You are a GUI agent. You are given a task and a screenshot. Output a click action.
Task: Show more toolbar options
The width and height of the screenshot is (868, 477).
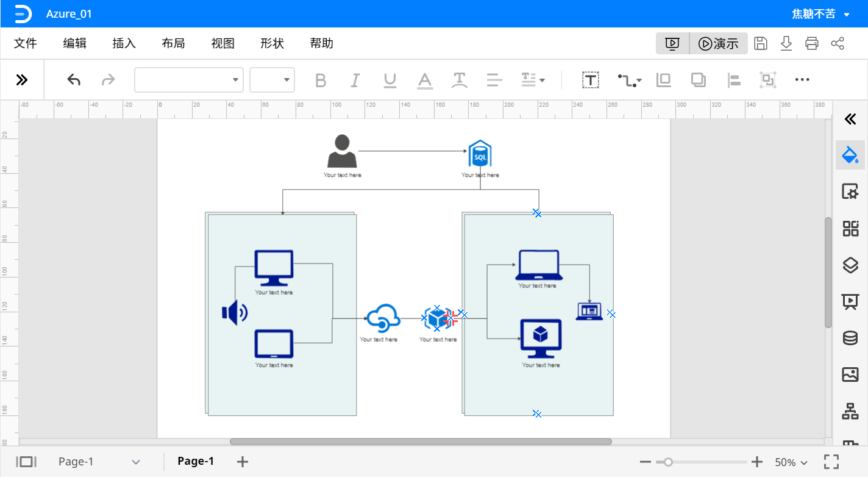tap(803, 80)
